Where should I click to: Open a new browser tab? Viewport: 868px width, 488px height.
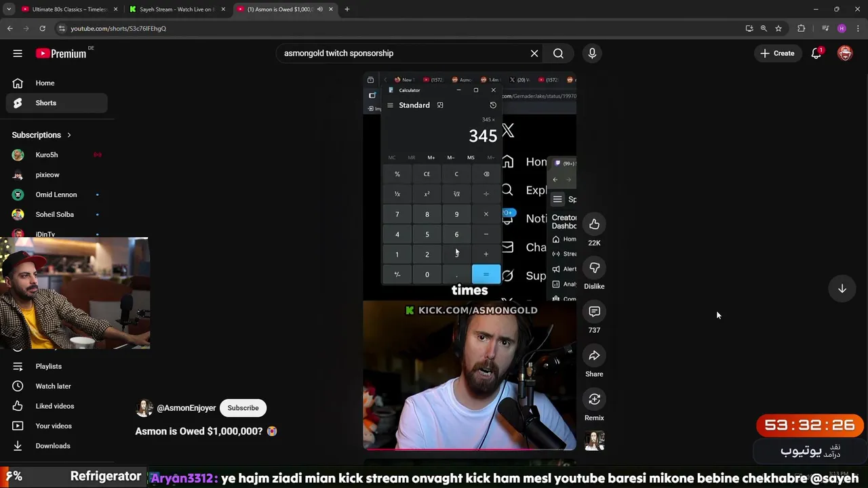347,9
